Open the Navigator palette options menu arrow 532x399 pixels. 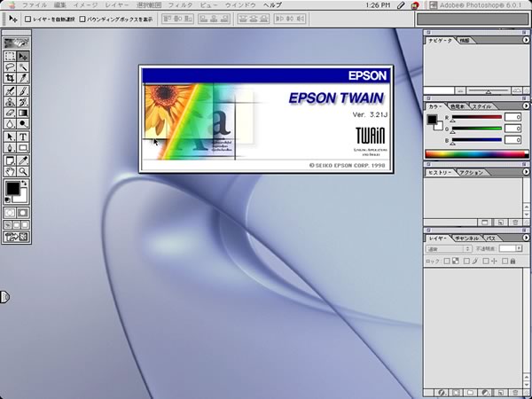(526, 40)
